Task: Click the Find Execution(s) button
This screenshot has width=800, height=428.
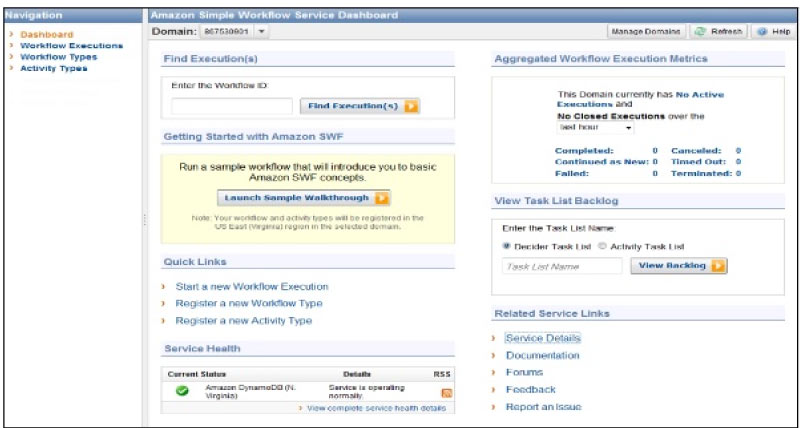Action: coord(360,106)
